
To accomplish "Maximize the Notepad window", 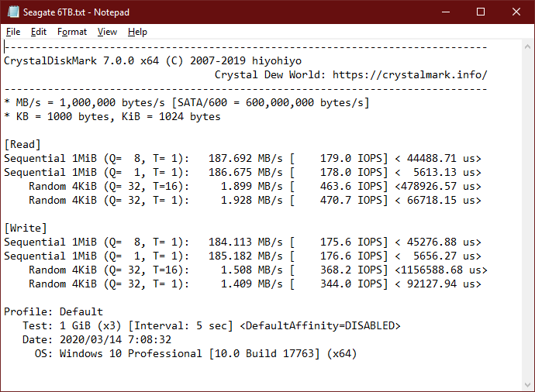I will click(481, 12).
